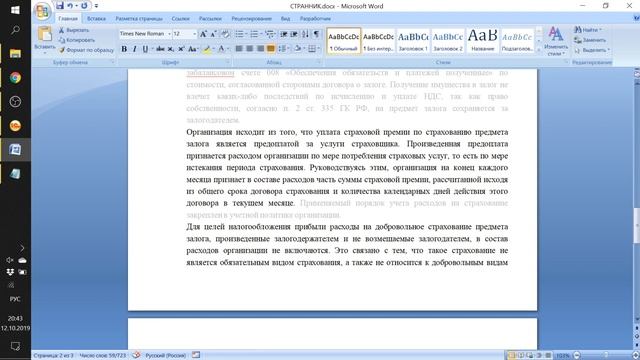Image resolution: width=640 pixels, height=360 pixels.
Task: Open Windows Start menu
Action: (15, 10)
